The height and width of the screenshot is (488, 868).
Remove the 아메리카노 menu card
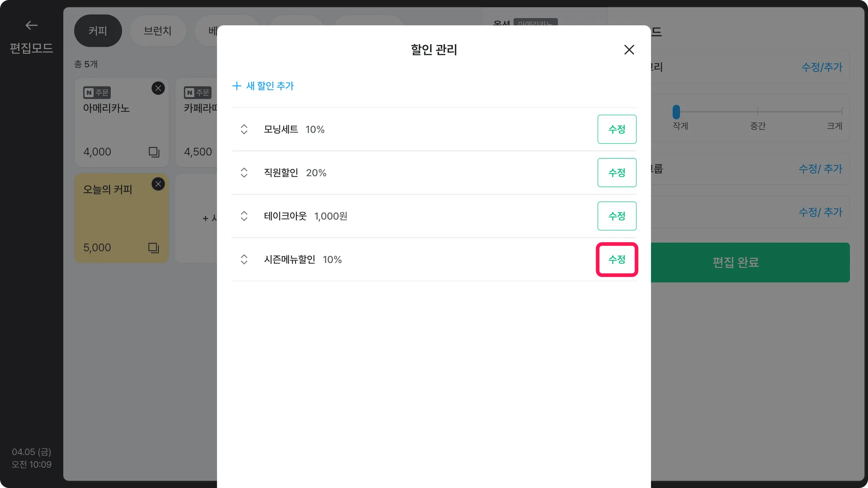pos(158,88)
